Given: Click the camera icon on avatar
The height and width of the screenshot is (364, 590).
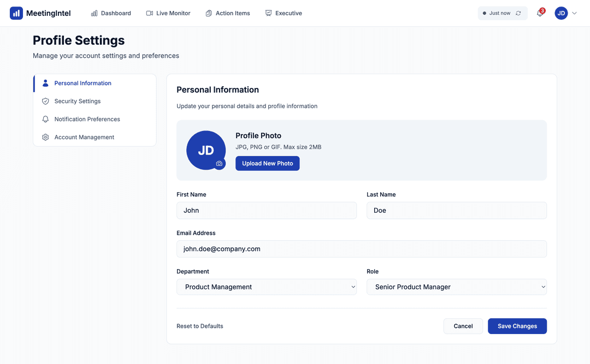Looking at the screenshot, I should [219, 164].
